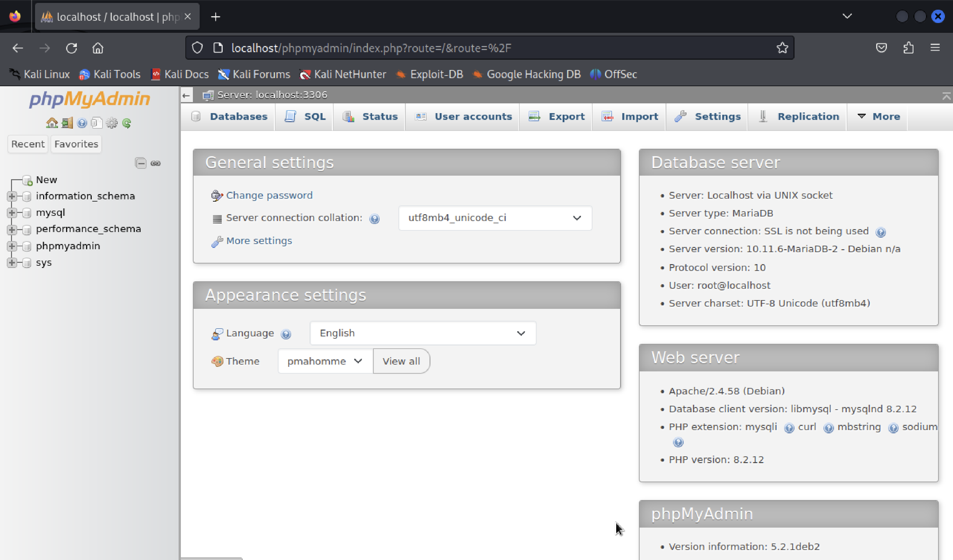Click server icon beside Server: localhost:3306
The height and width of the screenshot is (560, 953).
pos(208,95)
